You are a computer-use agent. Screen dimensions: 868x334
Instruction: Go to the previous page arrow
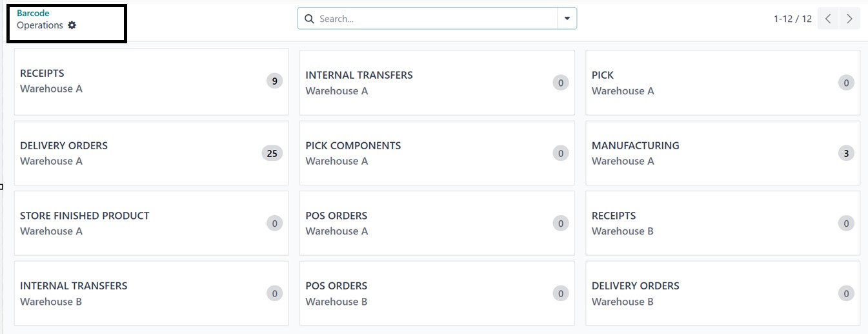(828, 19)
